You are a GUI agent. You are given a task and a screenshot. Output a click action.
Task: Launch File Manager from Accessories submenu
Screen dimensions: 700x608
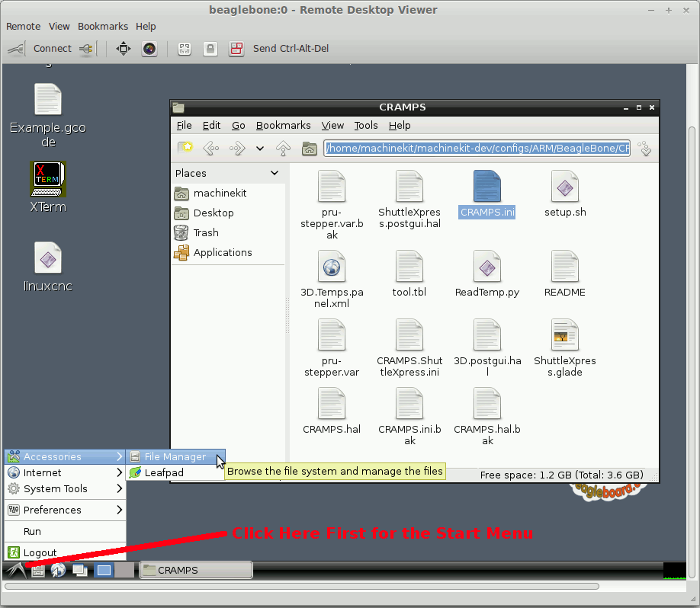click(175, 457)
